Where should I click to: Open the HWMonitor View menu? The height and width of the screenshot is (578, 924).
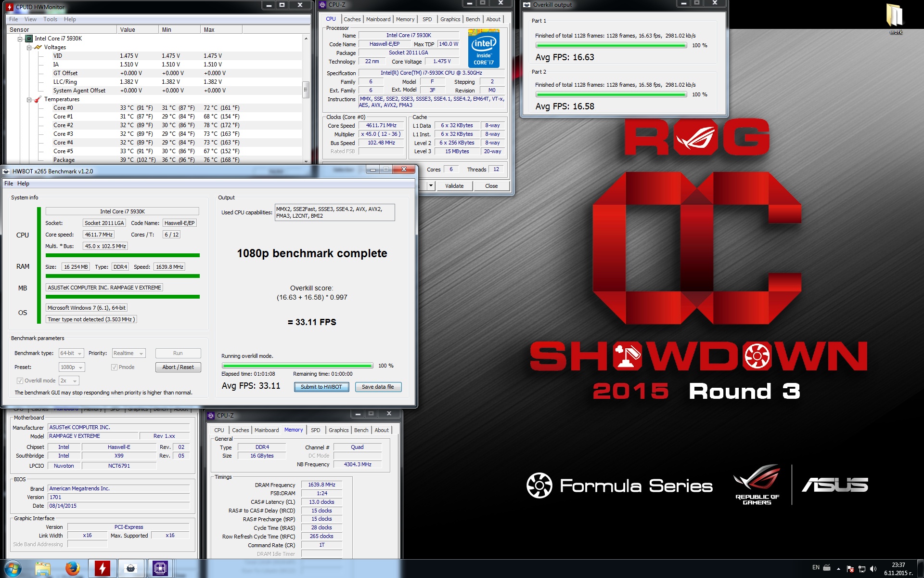(x=30, y=19)
